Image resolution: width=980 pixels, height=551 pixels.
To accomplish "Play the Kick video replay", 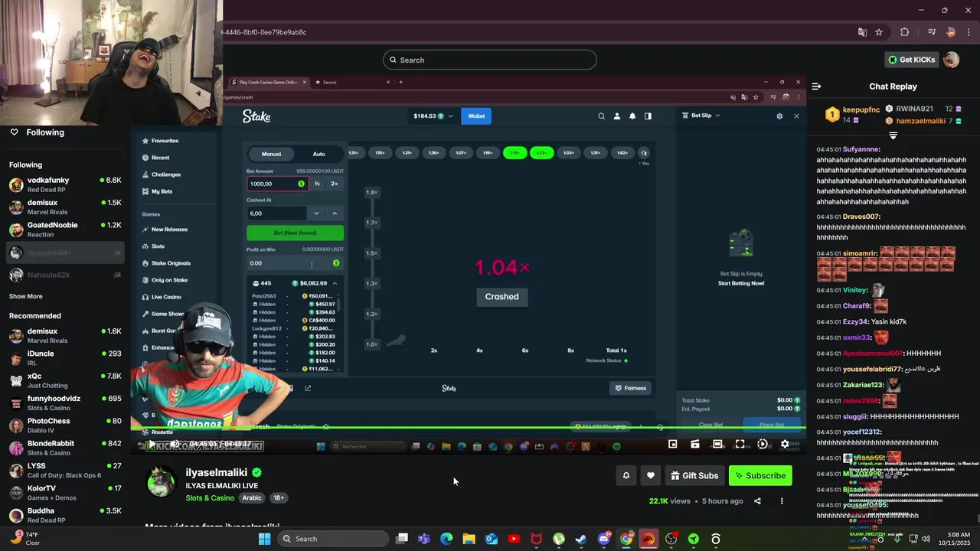I will click(152, 444).
